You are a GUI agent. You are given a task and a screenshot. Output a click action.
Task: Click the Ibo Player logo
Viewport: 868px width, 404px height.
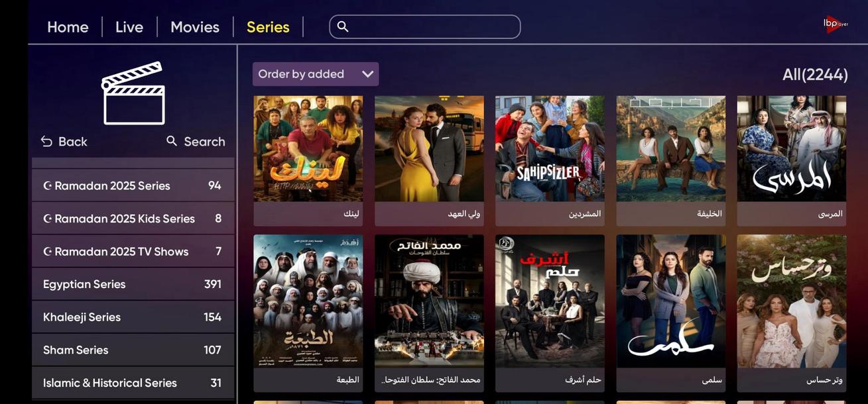836,24
